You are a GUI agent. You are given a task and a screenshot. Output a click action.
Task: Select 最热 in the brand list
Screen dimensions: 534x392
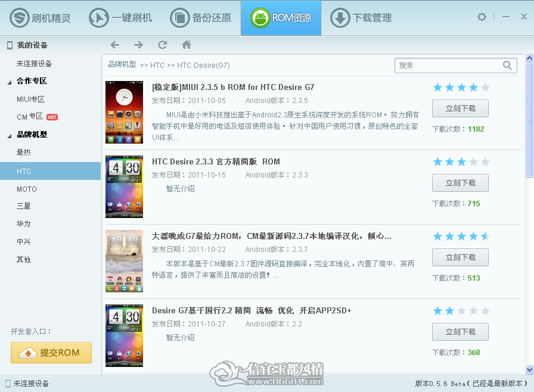coord(23,152)
